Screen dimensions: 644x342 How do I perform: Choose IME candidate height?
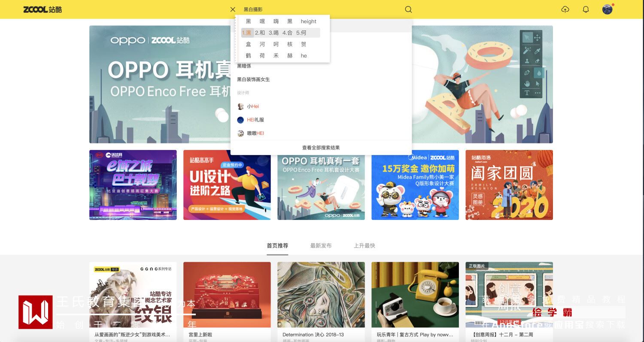[x=308, y=21]
